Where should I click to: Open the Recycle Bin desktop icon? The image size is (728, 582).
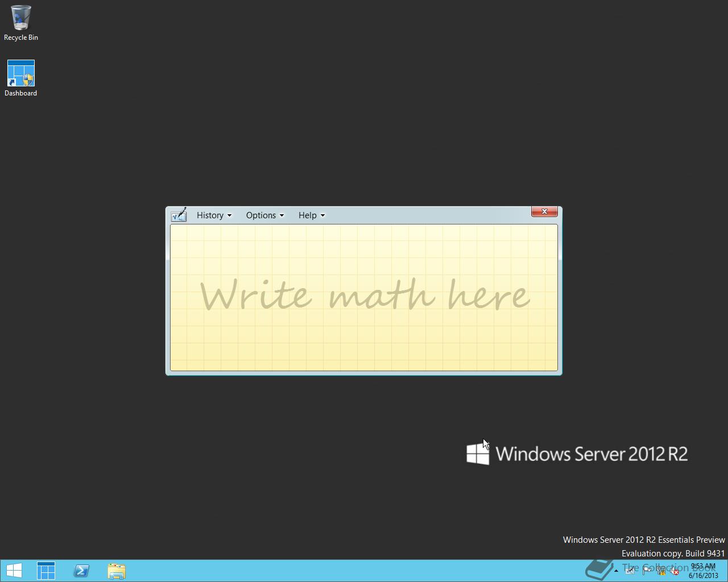pyautogui.click(x=21, y=23)
